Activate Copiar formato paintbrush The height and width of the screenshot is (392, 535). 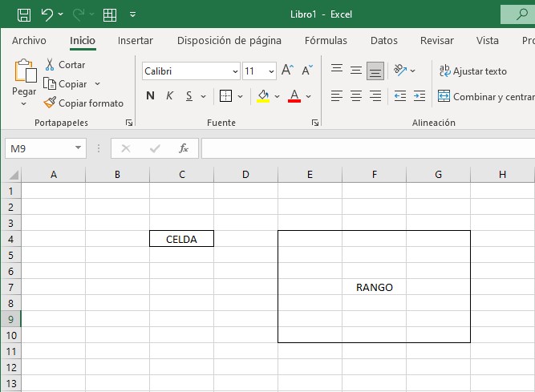click(x=83, y=103)
